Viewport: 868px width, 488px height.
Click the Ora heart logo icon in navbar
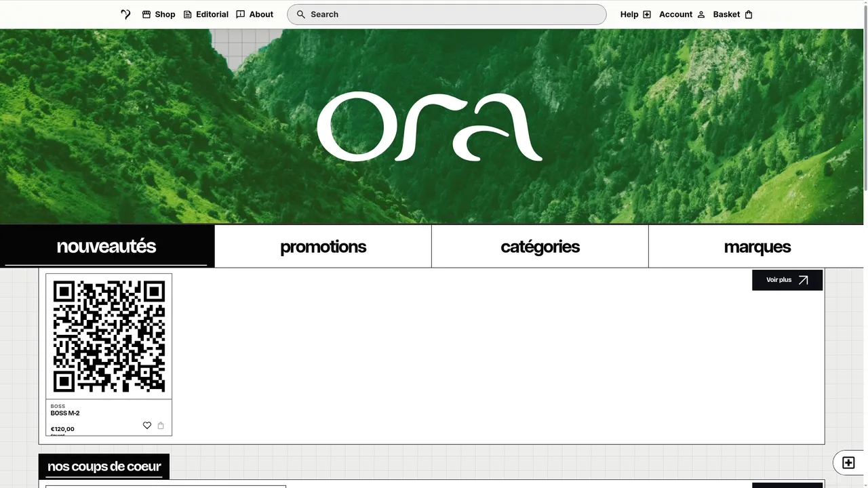125,14
